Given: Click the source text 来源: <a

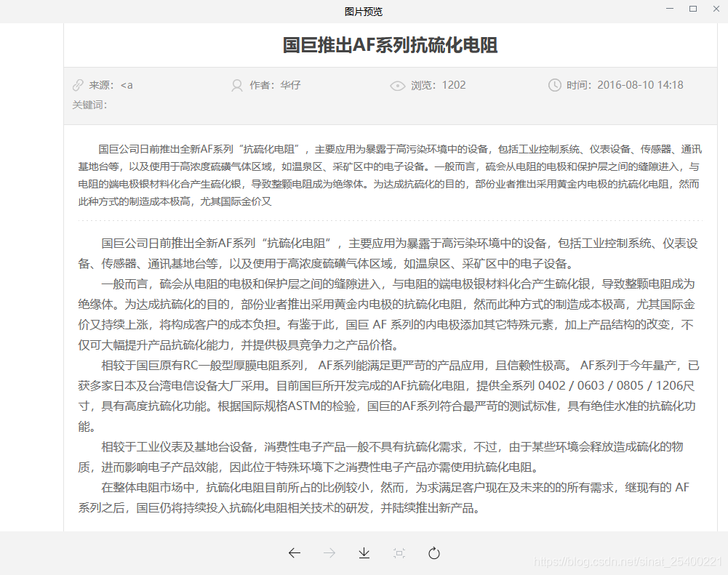Looking at the screenshot, I should [x=111, y=85].
